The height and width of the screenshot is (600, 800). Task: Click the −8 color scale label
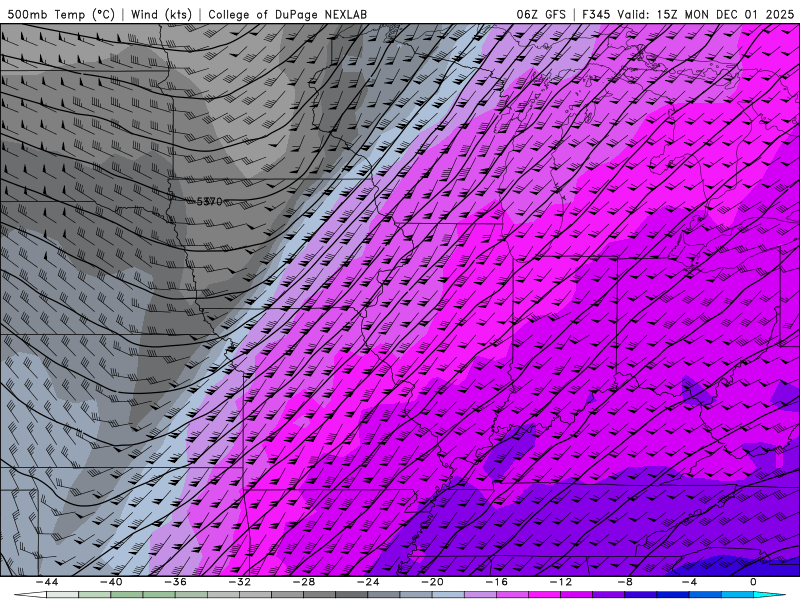[626, 582]
